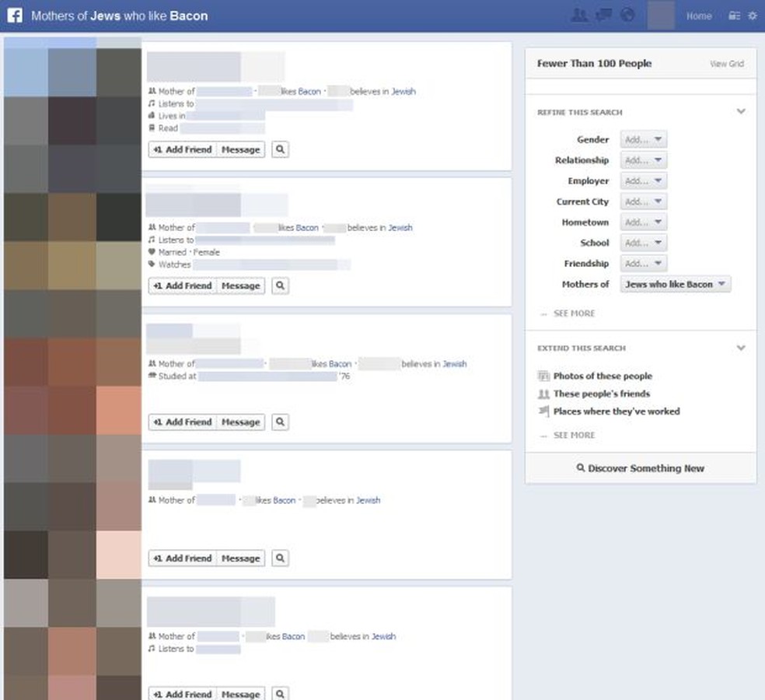The height and width of the screenshot is (700, 765).
Task: Go to Home in the top navigation
Action: [699, 16]
